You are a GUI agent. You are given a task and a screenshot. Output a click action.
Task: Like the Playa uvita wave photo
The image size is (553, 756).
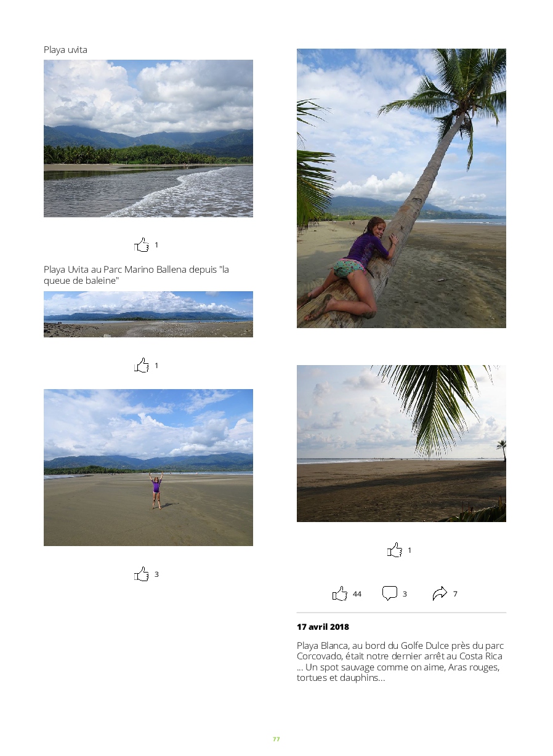142,245
